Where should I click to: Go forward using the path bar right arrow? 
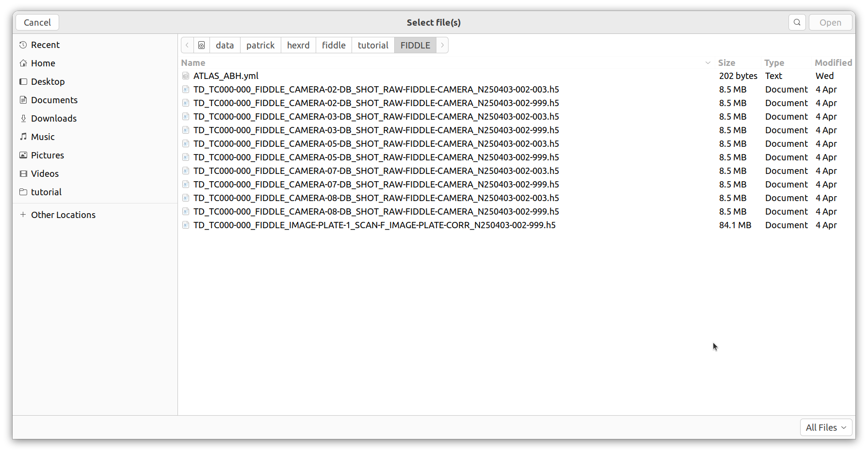[442, 46]
